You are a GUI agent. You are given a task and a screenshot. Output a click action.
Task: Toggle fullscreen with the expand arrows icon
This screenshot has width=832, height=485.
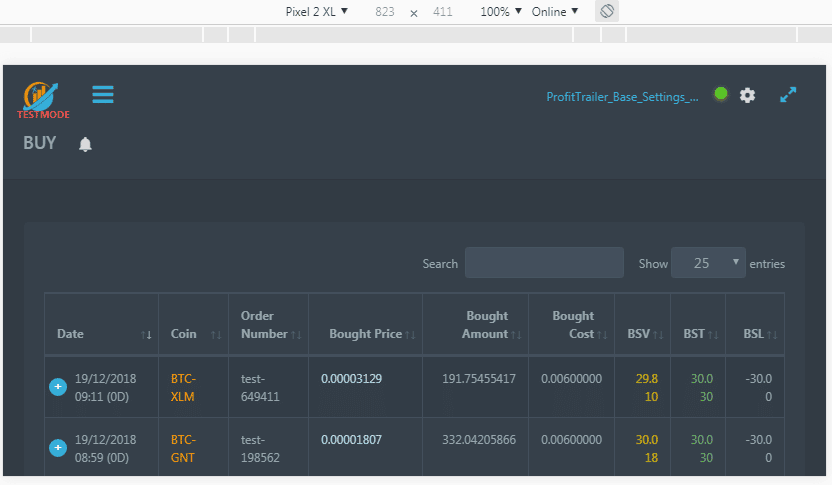788,95
